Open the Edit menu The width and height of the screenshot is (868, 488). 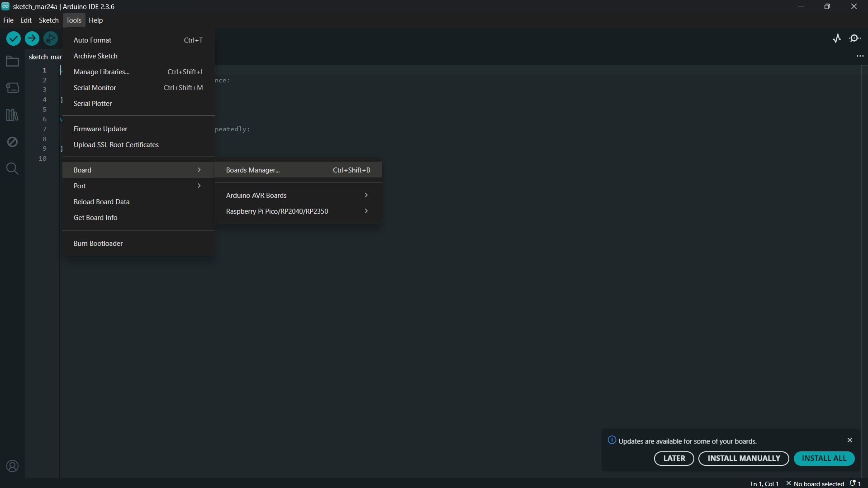click(26, 20)
